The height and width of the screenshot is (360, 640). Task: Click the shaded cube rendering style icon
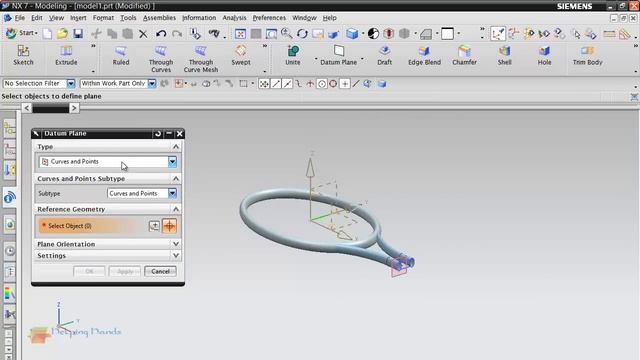(352, 33)
